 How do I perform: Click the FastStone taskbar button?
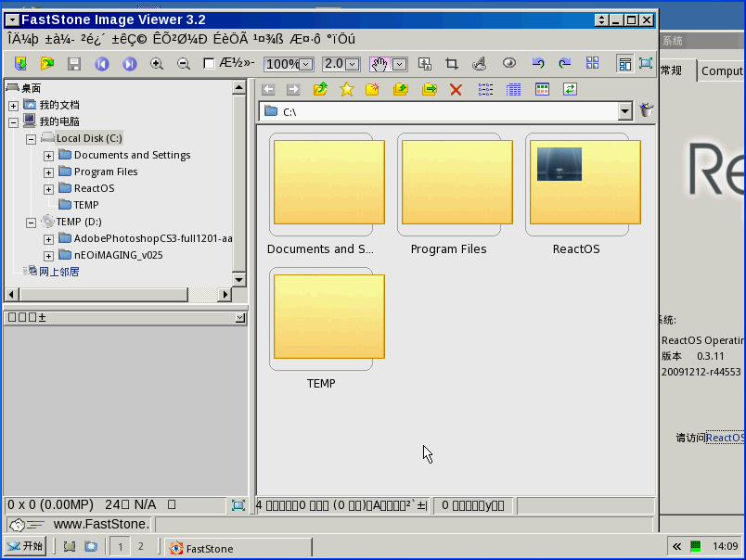pos(239,548)
